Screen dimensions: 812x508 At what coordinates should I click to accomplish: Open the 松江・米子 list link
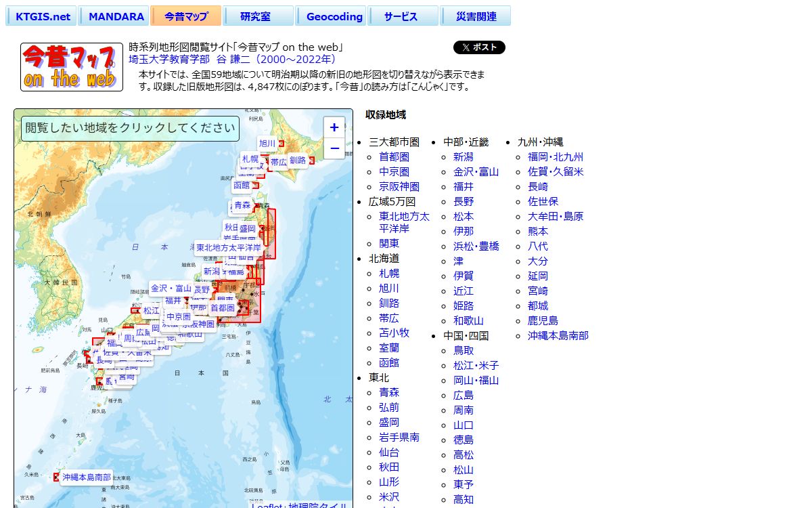point(476,365)
